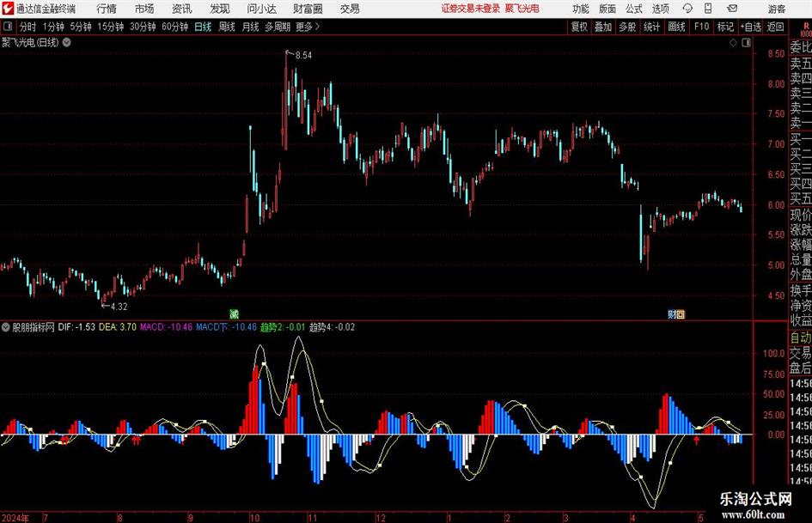Switch to the 周线 weekly tab
Screen dimensions: 812x523
point(227,27)
